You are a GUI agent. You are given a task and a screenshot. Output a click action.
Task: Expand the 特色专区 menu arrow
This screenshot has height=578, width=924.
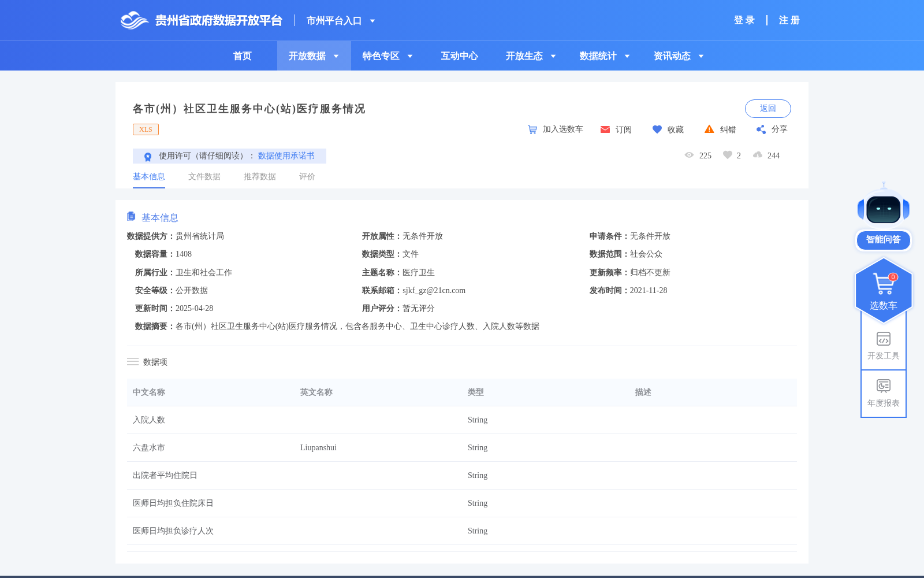[x=410, y=56]
